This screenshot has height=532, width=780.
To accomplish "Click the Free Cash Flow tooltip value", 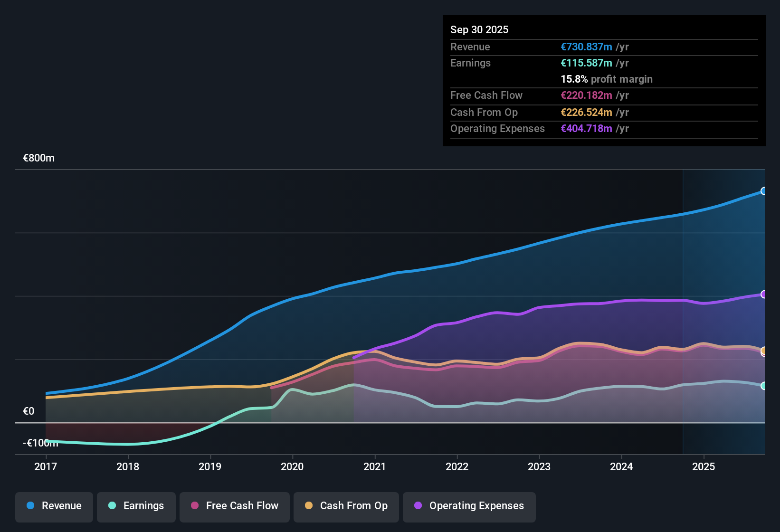I will coord(586,95).
